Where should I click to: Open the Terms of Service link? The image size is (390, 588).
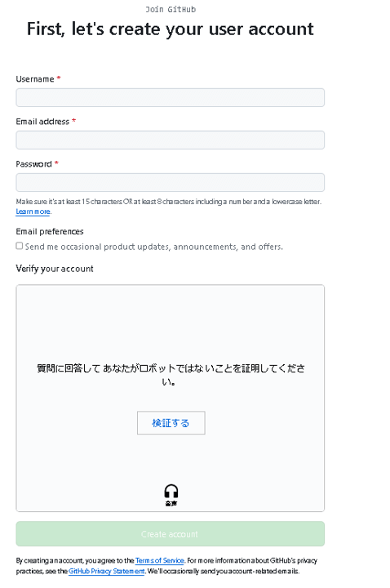160,560
